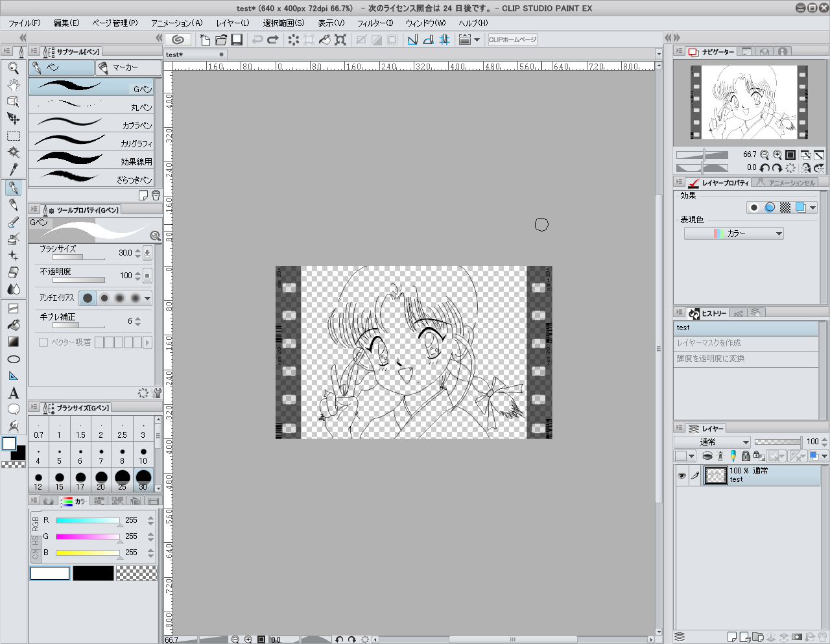Select the Eyedropper tool
830x644 pixels.
(13, 170)
